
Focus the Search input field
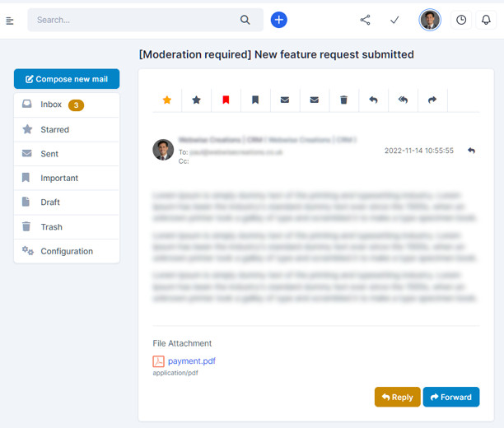point(145,20)
